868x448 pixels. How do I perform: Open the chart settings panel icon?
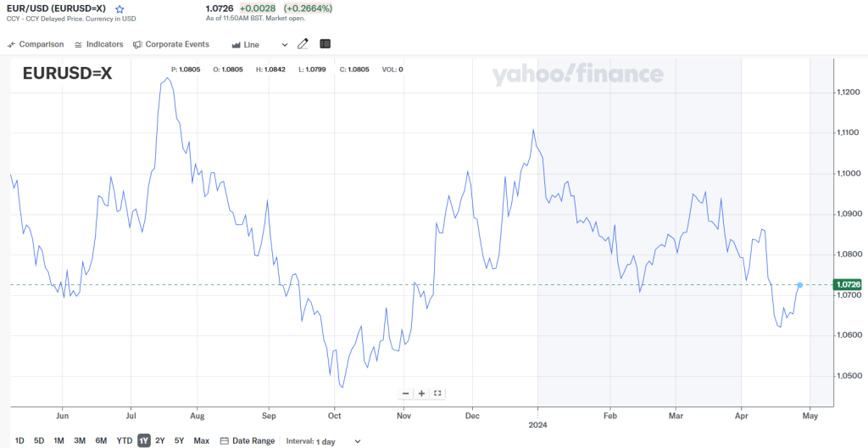tap(325, 44)
